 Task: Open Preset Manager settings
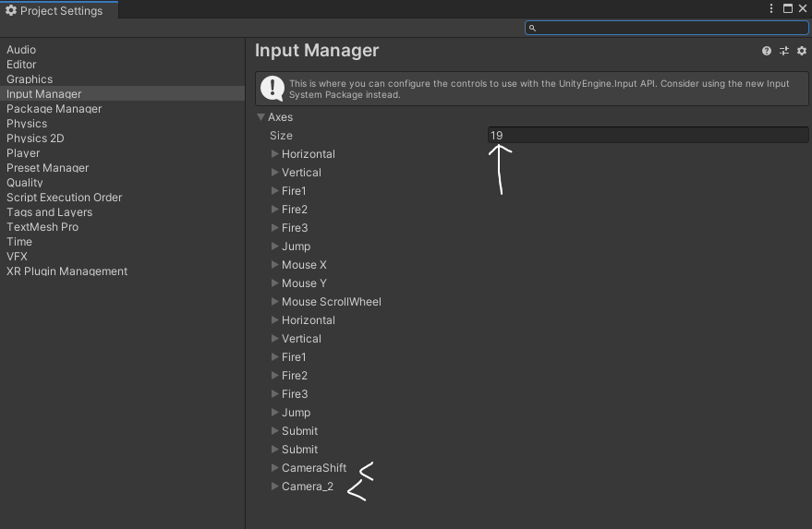(x=48, y=168)
